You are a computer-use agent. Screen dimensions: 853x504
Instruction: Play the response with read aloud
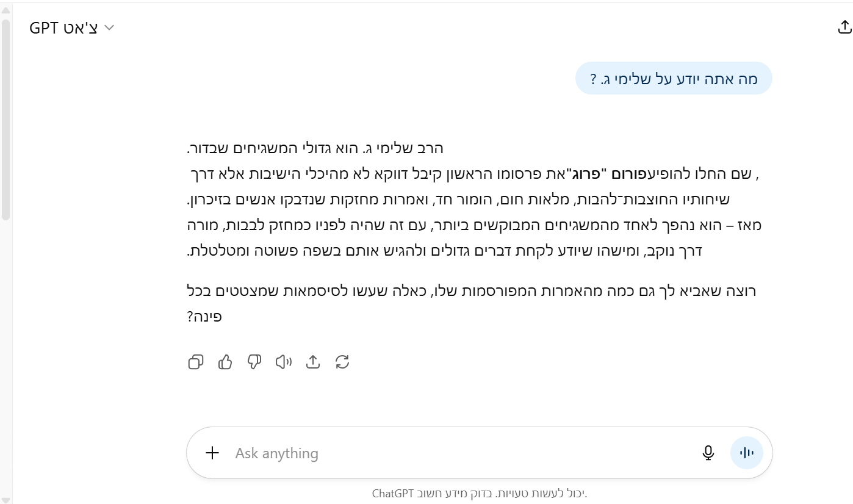click(284, 362)
